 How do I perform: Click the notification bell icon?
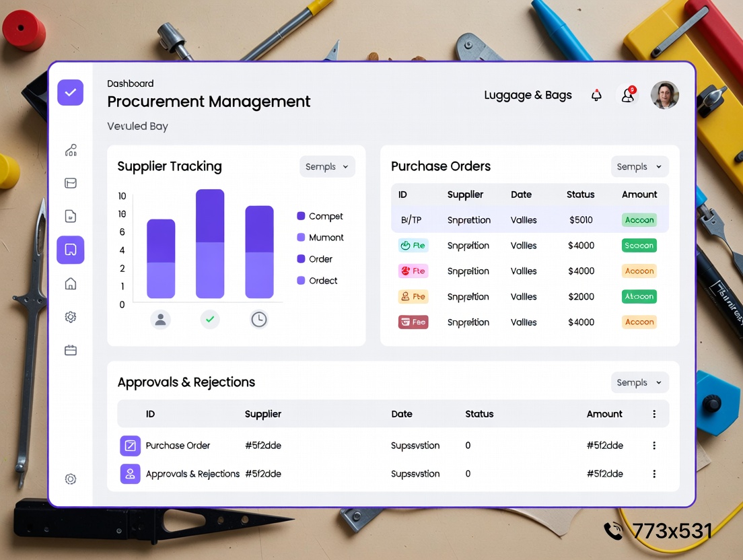pyautogui.click(x=596, y=96)
